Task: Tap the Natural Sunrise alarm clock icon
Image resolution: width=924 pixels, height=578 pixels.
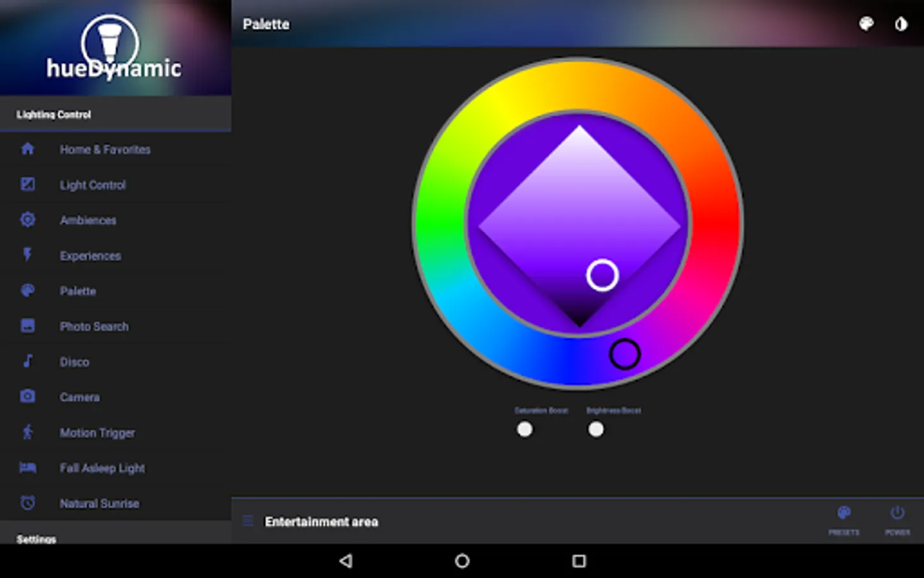Action: (x=28, y=503)
